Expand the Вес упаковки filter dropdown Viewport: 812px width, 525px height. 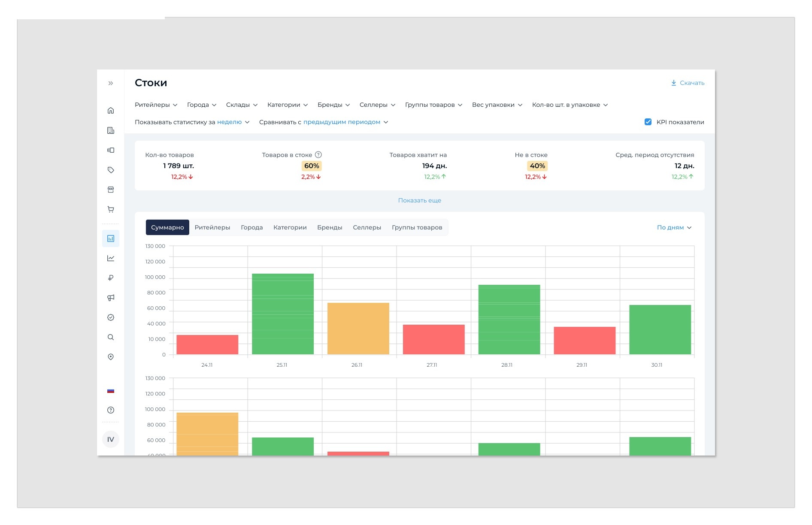click(x=497, y=105)
